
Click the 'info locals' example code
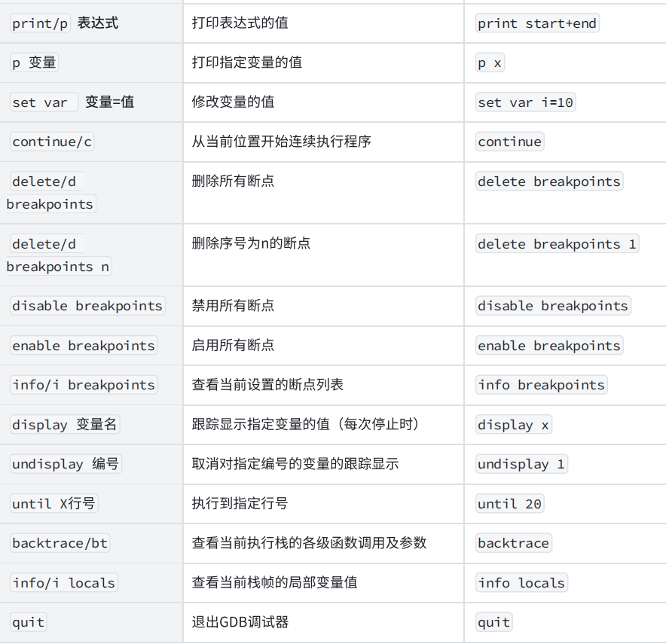point(521,583)
